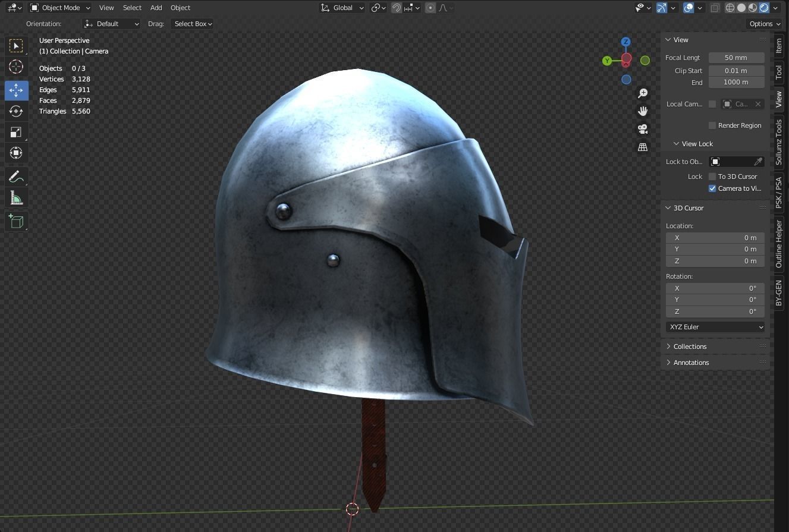Screen dimensions: 789x532
Task: Click the pan hand viewport icon
Action: (643, 111)
